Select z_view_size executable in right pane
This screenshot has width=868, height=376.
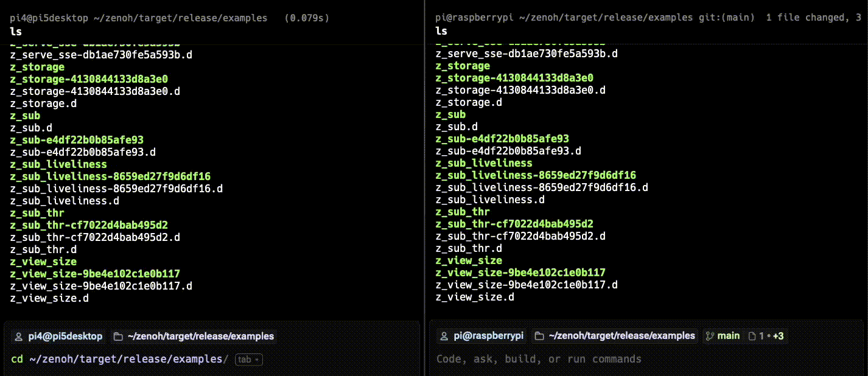click(469, 260)
